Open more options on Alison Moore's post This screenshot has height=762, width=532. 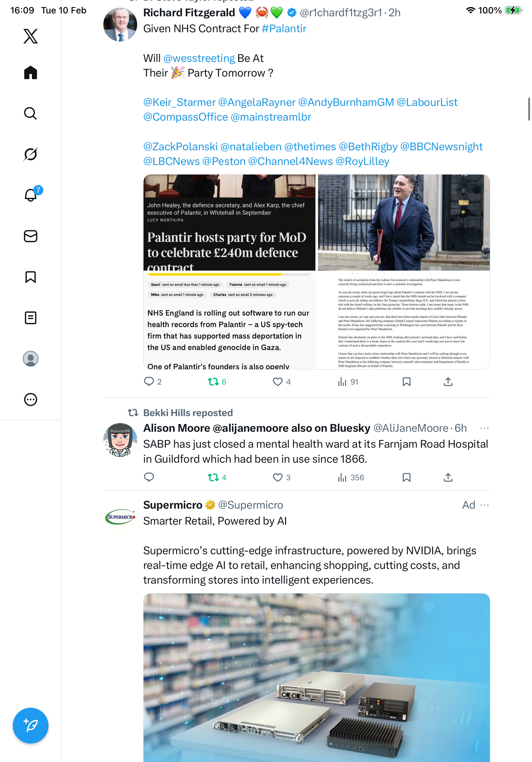(x=484, y=428)
